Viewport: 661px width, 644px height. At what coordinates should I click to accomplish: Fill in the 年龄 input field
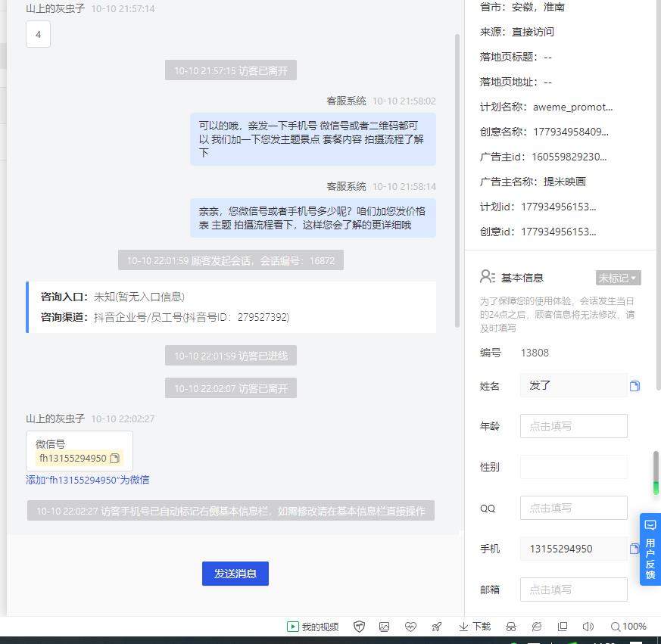pyautogui.click(x=573, y=426)
